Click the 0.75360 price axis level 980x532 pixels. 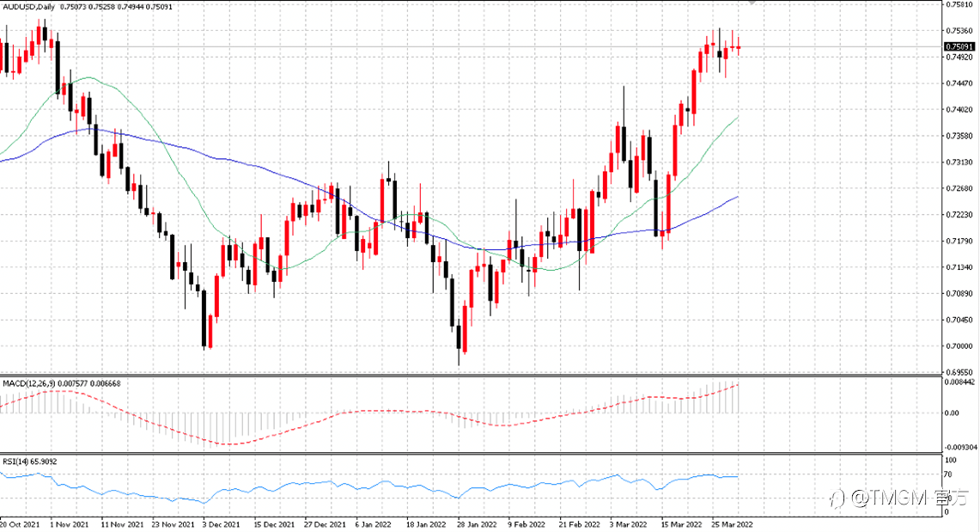coord(959,31)
